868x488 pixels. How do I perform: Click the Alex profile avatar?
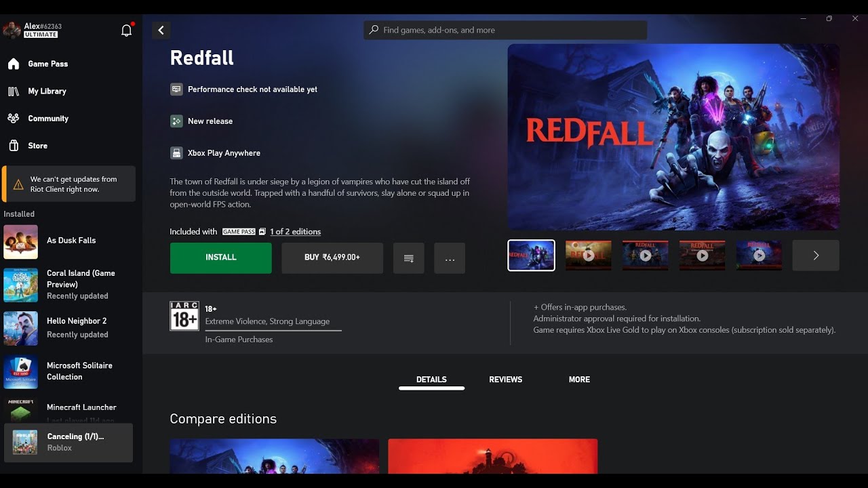12,30
